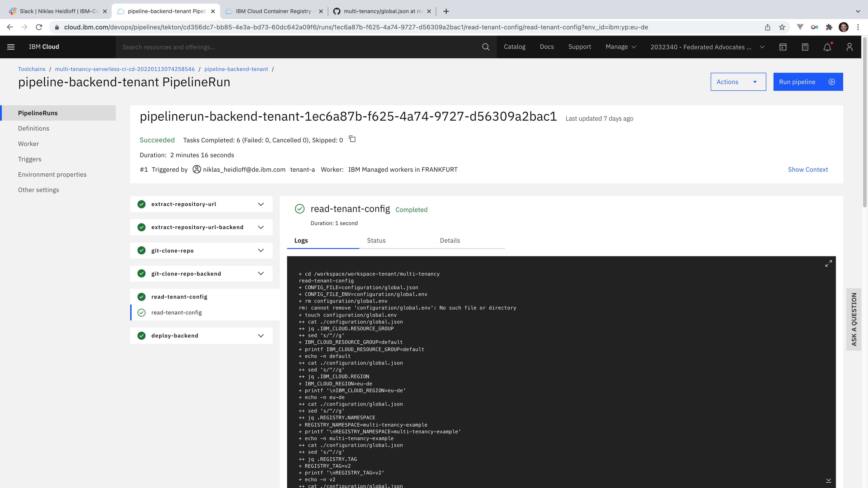The width and height of the screenshot is (868, 488).
Task: Switch to the Status tab
Action: [x=376, y=240]
